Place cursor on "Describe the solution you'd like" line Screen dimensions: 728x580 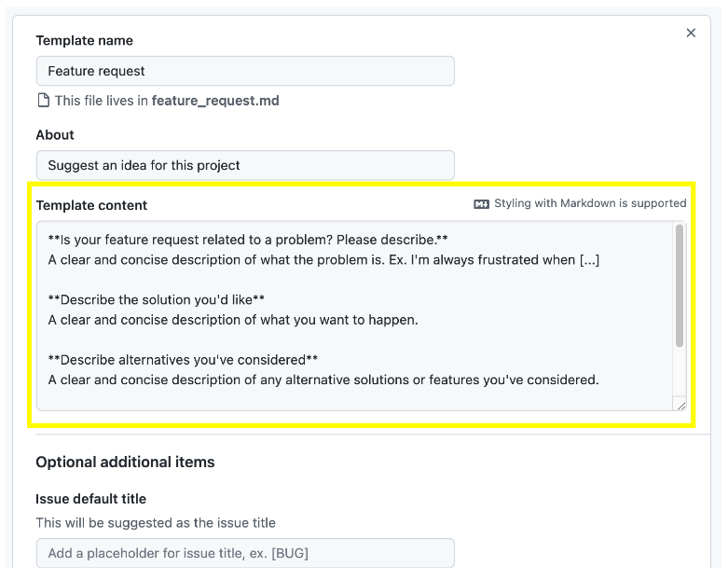(156, 299)
